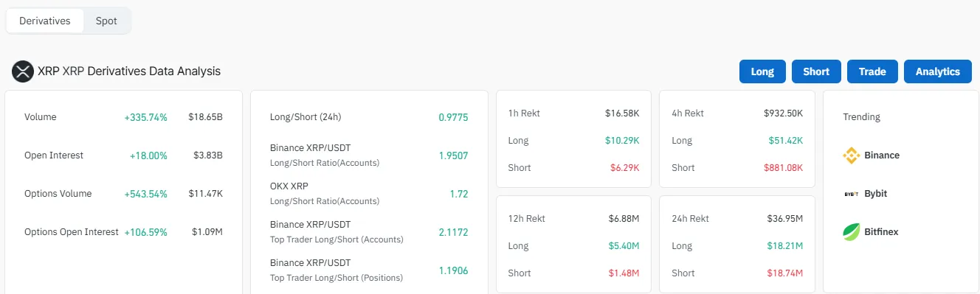Select the 4h Long rekt $51.42K
The height and width of the screenshot is (294, 980).
tap(786, 141)
